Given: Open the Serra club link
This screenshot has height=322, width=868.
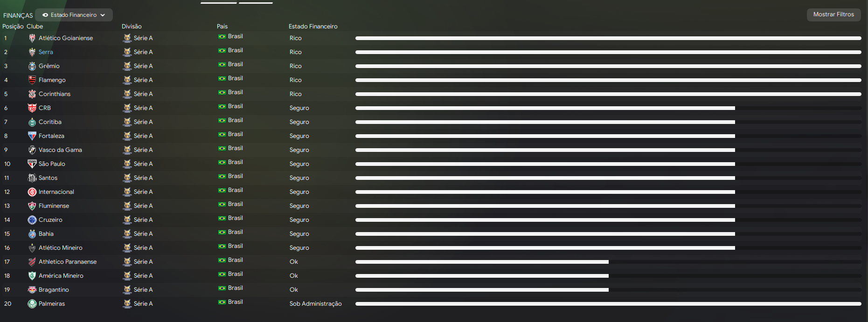Looking at the screenshot, I should click(x=46, y=52).
